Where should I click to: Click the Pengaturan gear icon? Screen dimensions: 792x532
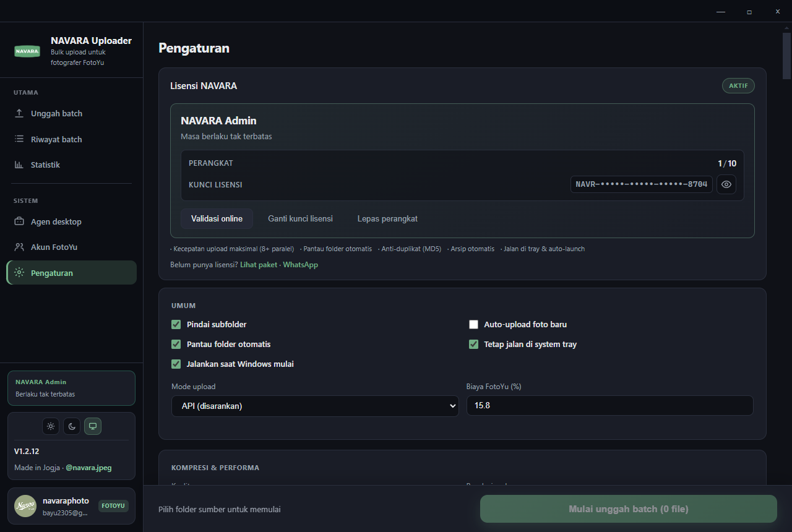[19, 273]
